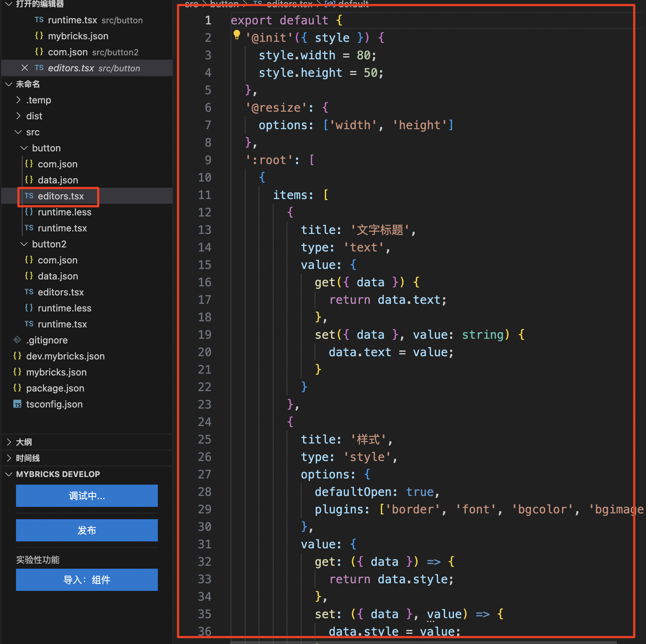Open dev.mybricks.json file
Image resolution: width=646 pixels, height=644 pixels.
pos(87,356)
